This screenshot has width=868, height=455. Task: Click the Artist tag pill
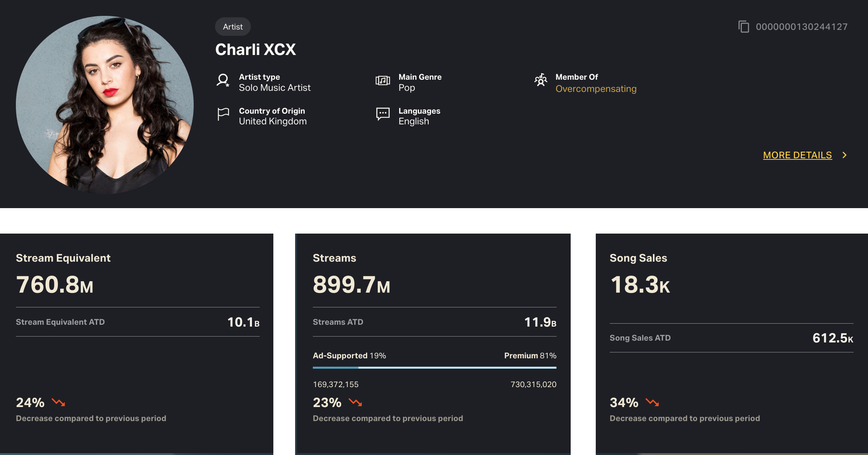click(x=233, y=27)
